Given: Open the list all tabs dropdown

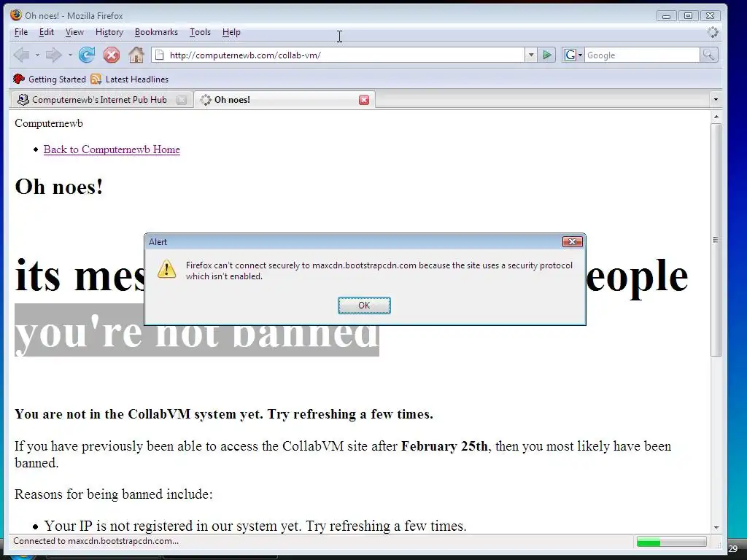Looking at the screenshot, I should 715,99.
